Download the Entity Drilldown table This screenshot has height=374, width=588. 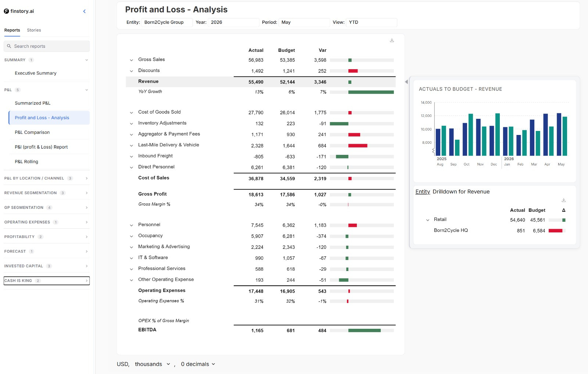tap(563, 200)
